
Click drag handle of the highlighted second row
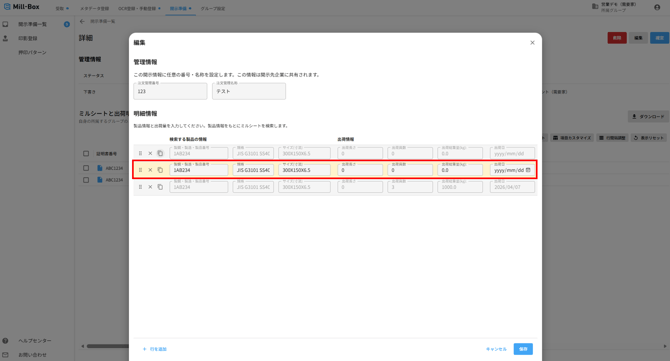pyautogui.click(x=140, y=170)
